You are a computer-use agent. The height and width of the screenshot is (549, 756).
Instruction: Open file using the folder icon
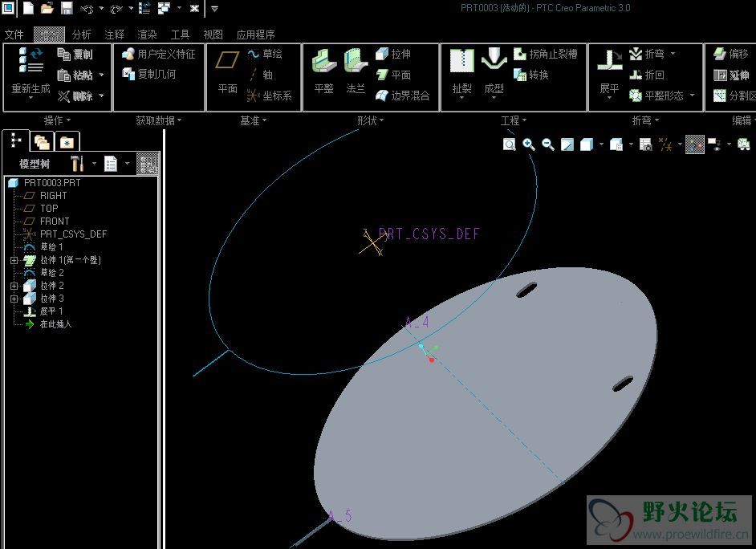[x=47, y=8]
